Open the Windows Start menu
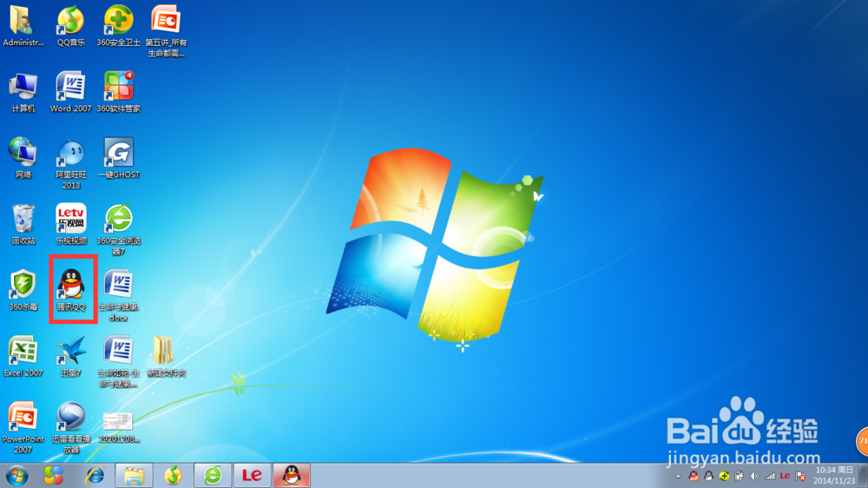 [x=17, y=476]
